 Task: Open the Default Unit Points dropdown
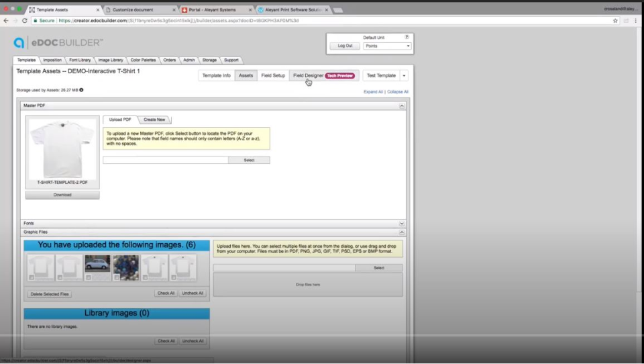(x=387, y=46)
